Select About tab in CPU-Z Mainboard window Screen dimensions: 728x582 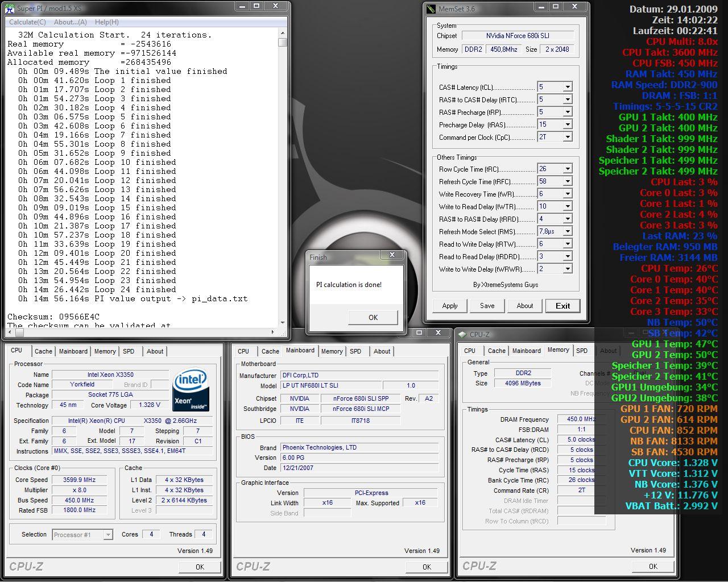382,351
